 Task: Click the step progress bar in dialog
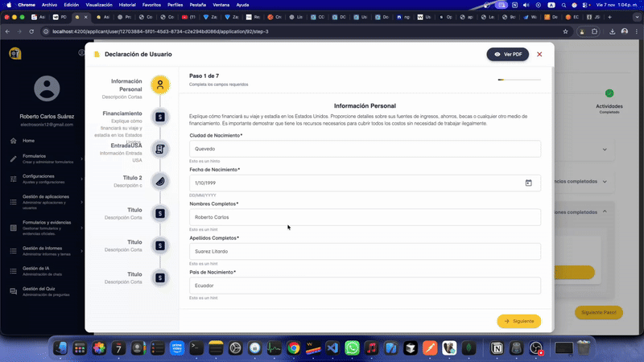519,80
